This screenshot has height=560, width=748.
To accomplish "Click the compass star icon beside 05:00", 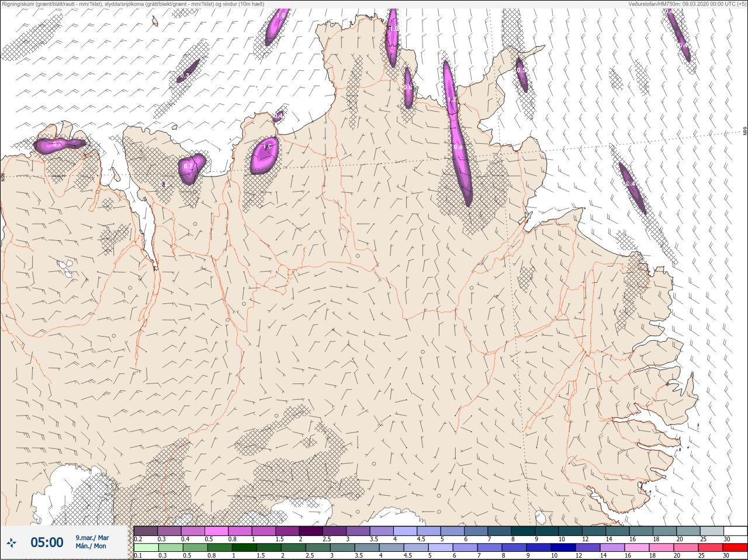I will click(x=12, y=543).
